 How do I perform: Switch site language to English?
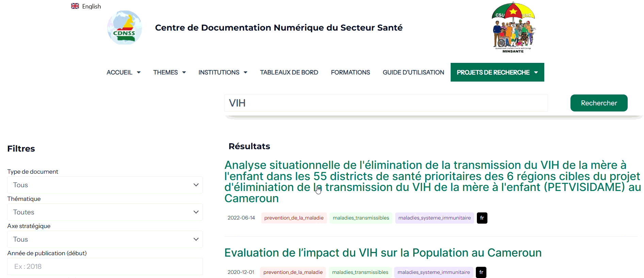coord(91,6)
